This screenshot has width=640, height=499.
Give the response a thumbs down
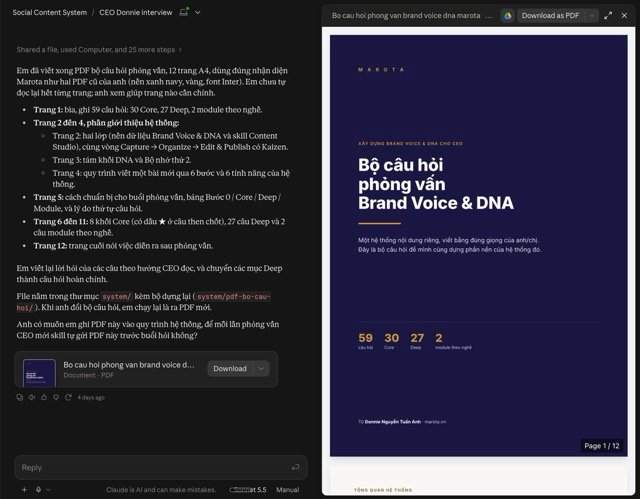(56, 397)
